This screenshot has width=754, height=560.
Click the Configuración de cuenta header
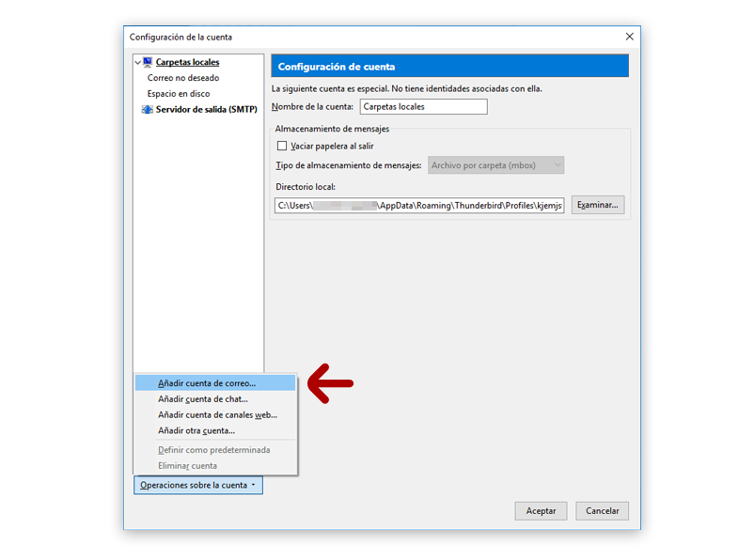[x=450, y=67]
